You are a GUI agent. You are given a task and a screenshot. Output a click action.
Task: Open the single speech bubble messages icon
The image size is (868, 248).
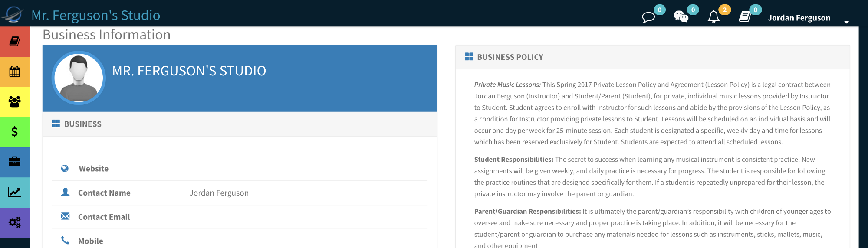coord(648,17)
